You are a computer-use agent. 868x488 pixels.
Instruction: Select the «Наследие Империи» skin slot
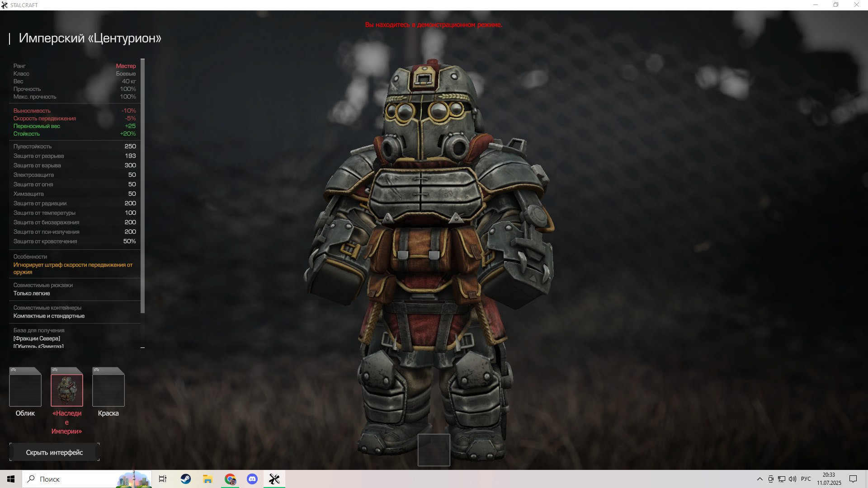pyautogui.click(x=67, y=389)
